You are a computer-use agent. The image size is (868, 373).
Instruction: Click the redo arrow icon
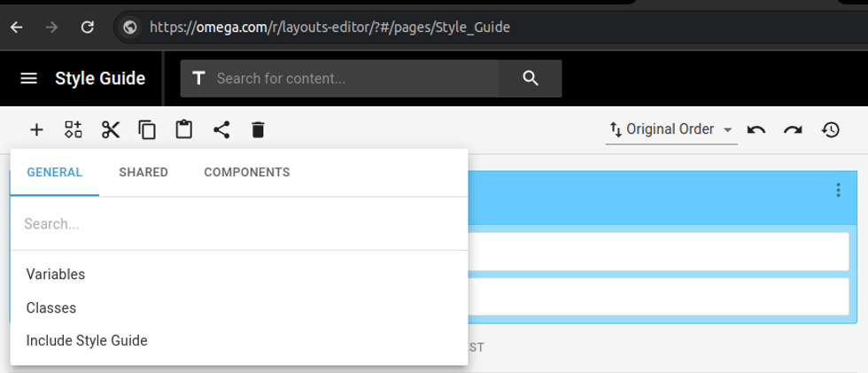click(x=793, y=130)
